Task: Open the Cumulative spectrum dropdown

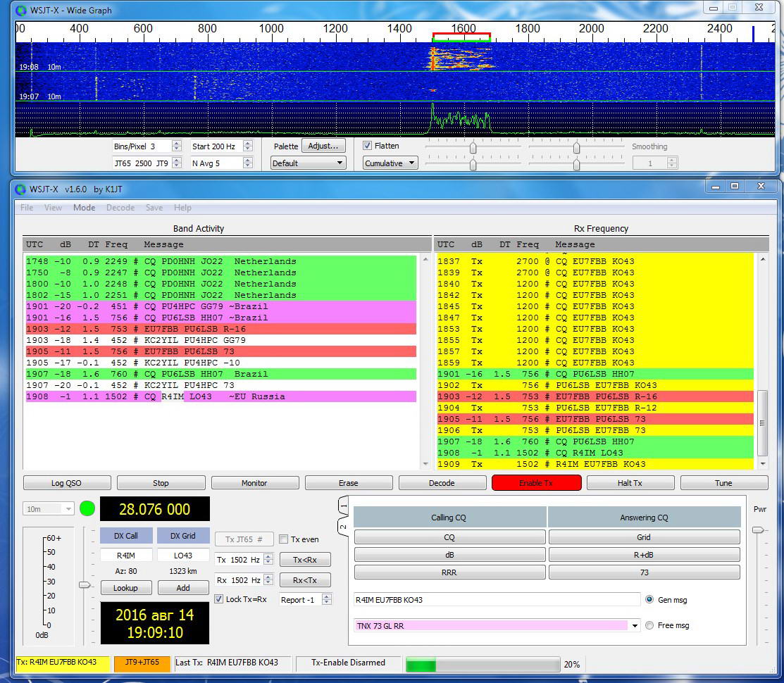Action: point(390,163)
